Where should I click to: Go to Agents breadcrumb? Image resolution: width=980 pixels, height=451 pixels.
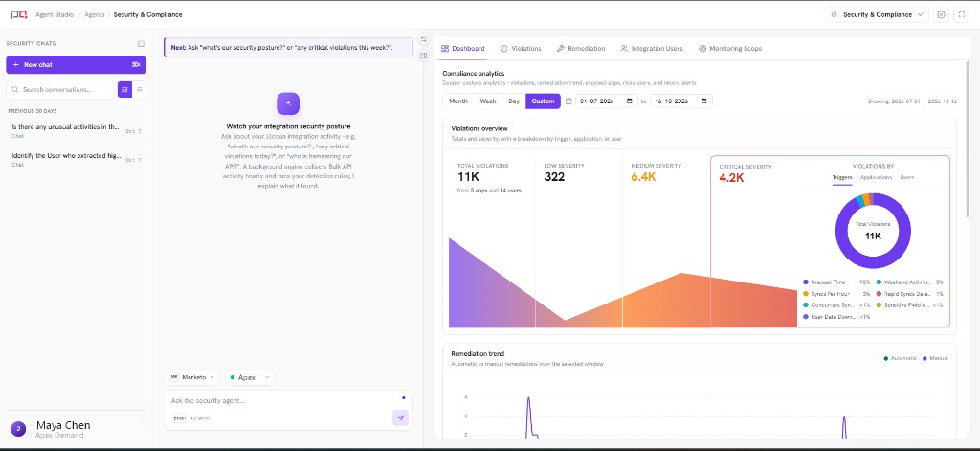(x=94, y=14)
